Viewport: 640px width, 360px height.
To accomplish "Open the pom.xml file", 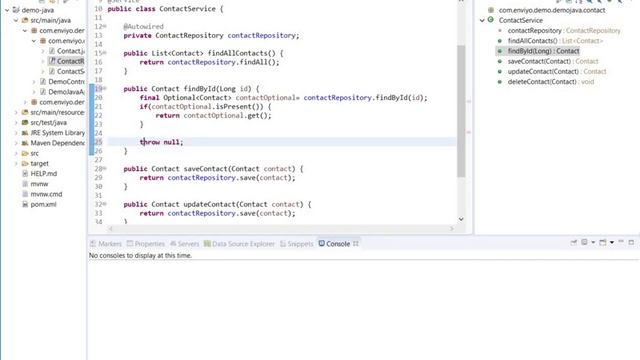I will coord(43,204).
